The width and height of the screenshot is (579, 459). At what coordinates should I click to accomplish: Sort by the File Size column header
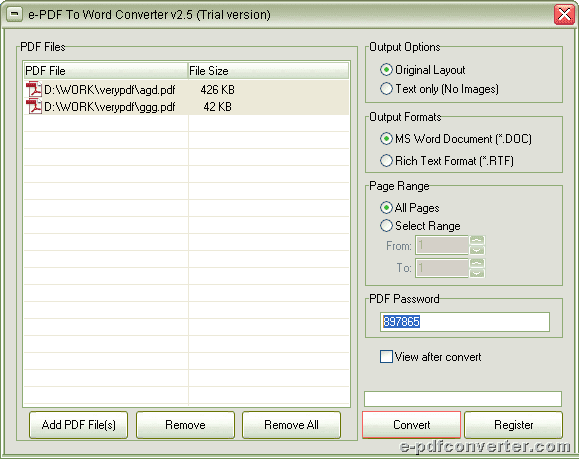point(268,71)
